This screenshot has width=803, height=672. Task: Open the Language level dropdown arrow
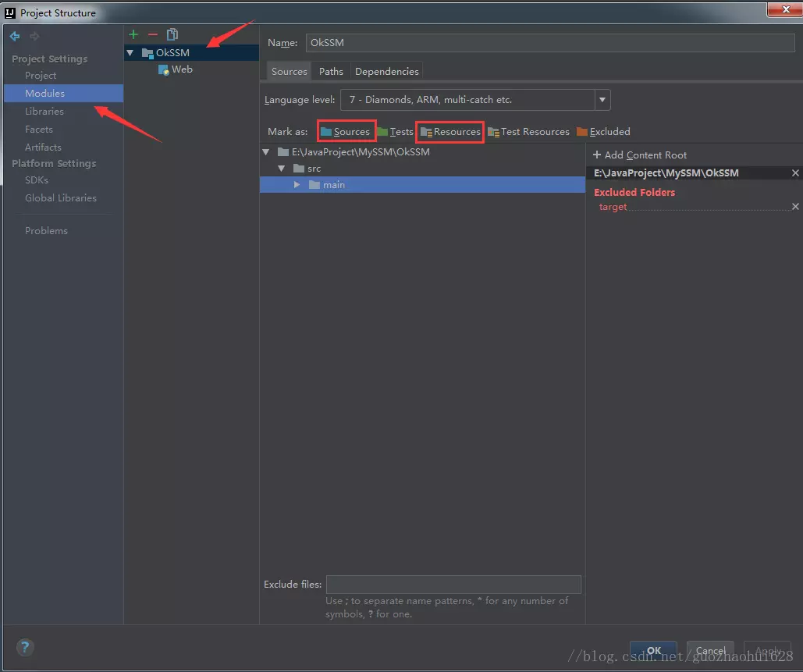click(602, 100)
